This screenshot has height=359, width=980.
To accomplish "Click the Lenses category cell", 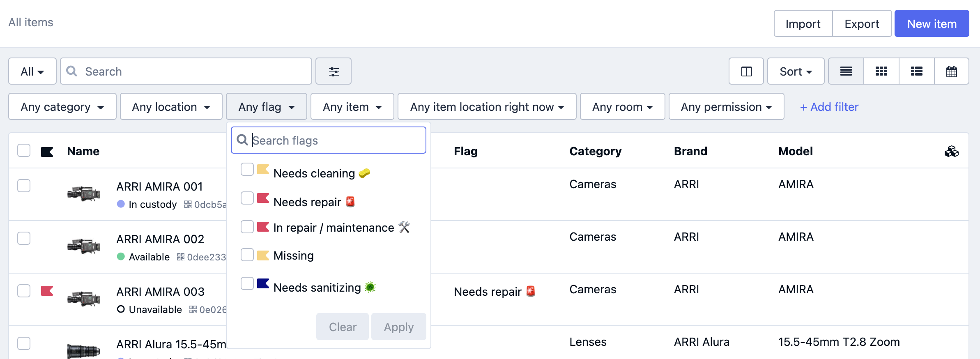I will [x=588, y=342].
